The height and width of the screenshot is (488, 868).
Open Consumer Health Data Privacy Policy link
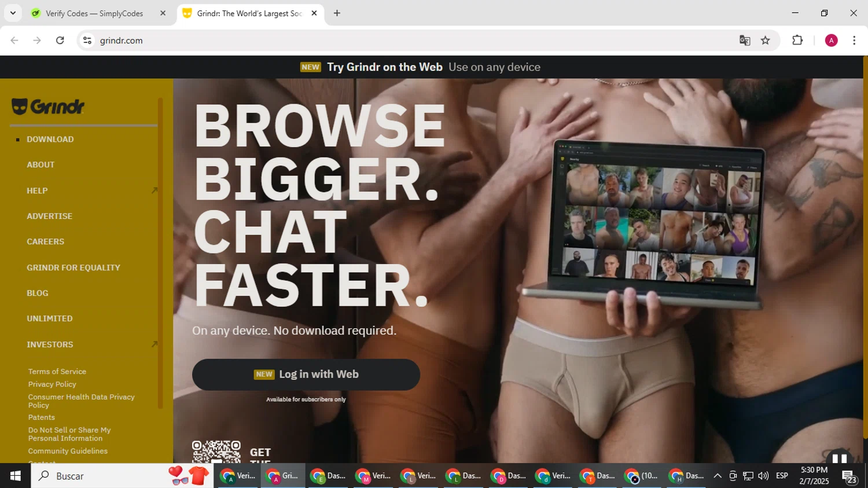[82, 401]
